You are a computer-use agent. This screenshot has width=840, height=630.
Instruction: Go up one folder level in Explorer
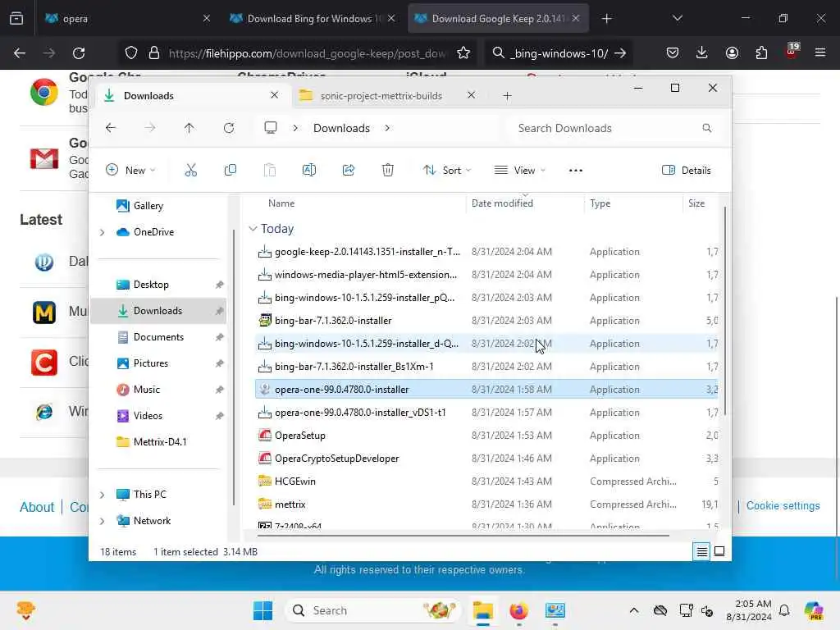(189, 128)
